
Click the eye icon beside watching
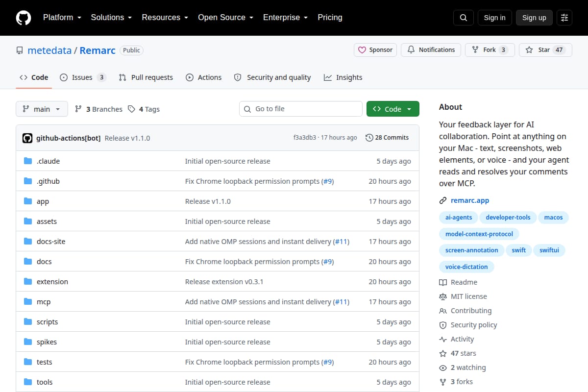tap(443, 367)
